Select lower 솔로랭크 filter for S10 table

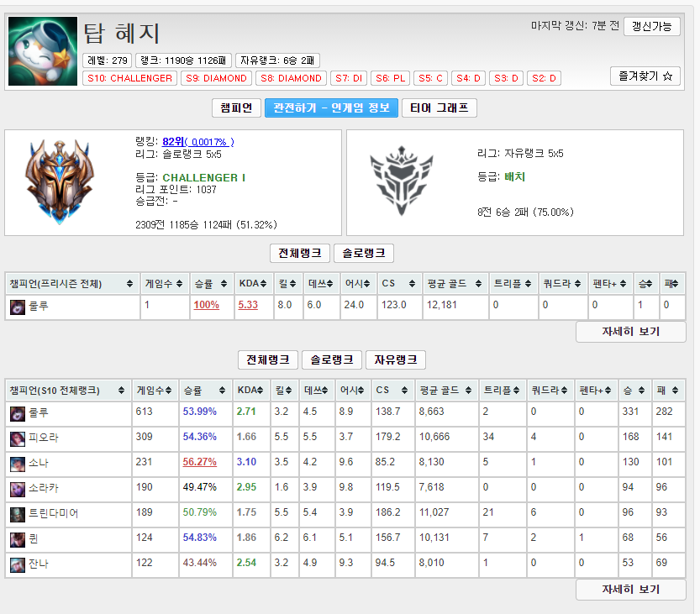[332, 359]
